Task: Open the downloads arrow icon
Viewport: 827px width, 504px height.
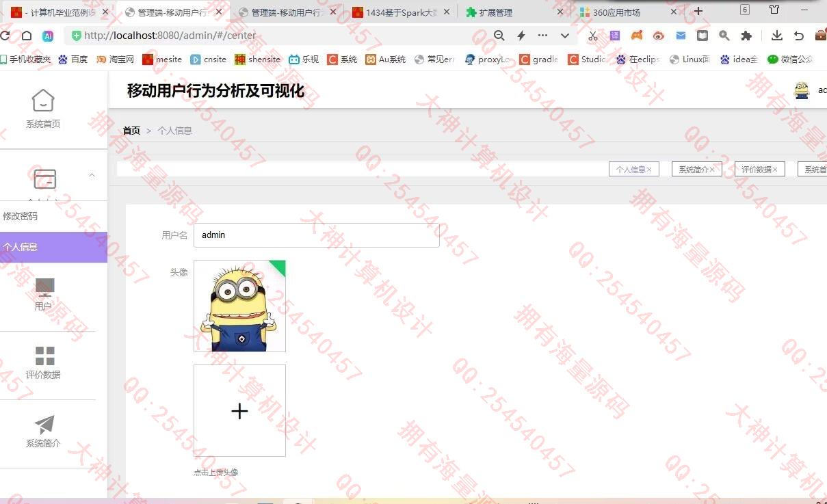Action: [x=777, y=36]
